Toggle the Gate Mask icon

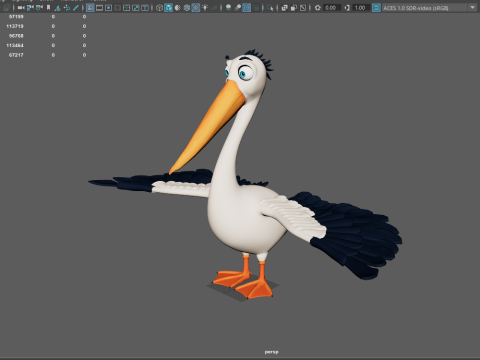pos(117,7)
